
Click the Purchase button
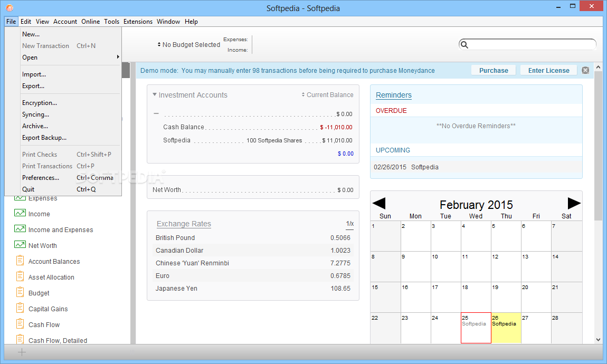click(x=494, y=70)
